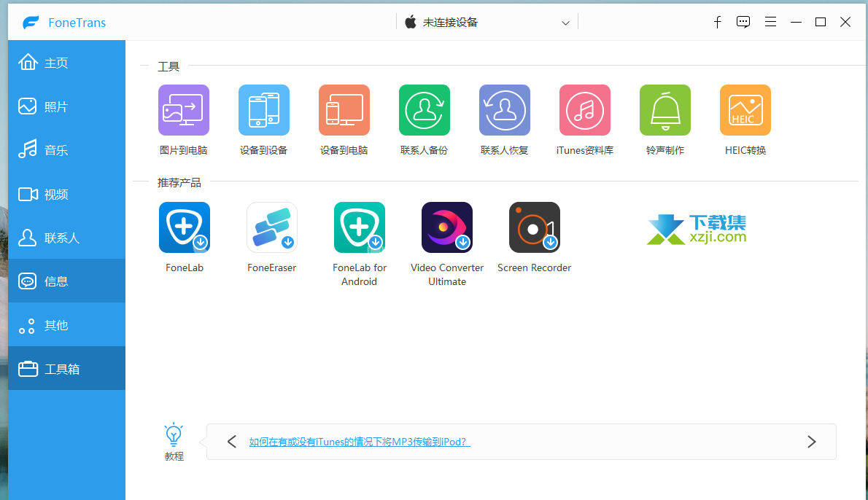Select the 工具箱 toolbox tab
The height and width of the screenshot is (500, 868).
click(66, 369)
